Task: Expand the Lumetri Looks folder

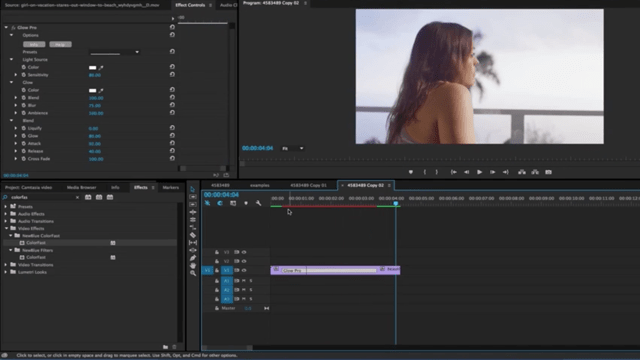Action: click(x=6, y=272)
